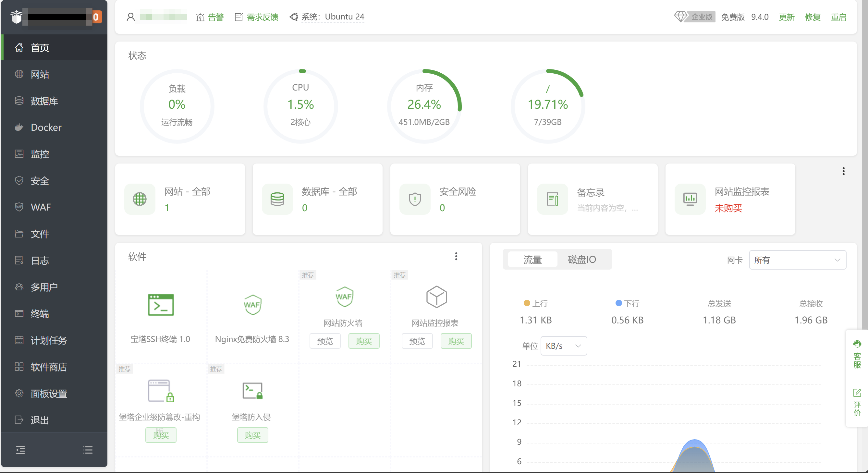Click the 客服 support headset icon
The image size is (868, 473).
(857, 344)
